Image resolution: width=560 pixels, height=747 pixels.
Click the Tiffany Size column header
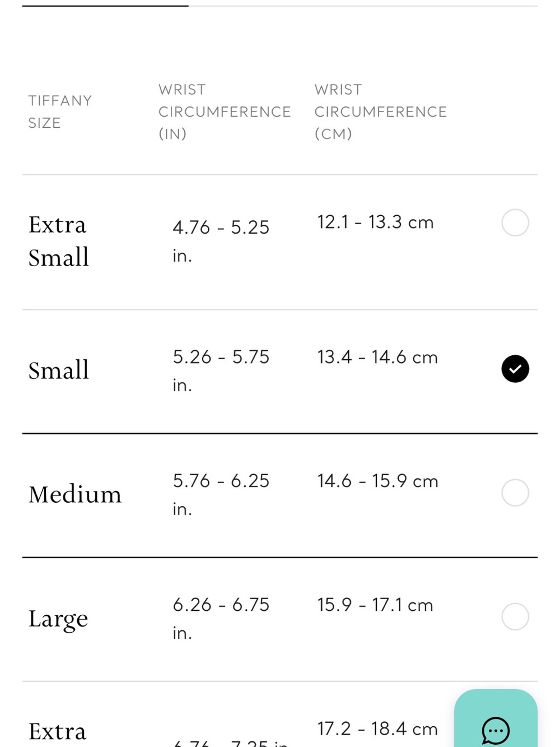point(60,112)
